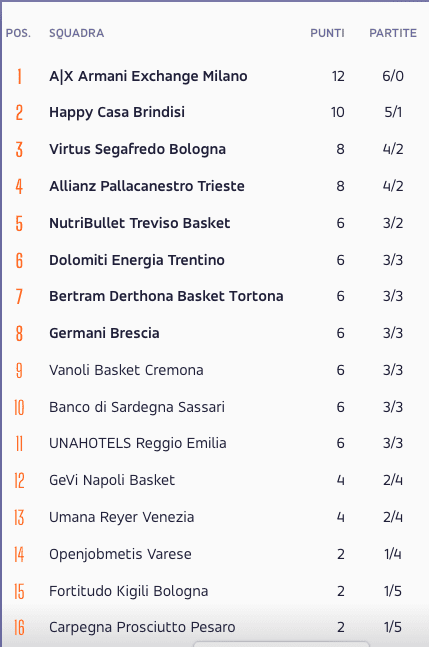Select NutriBullet Treviso Basket
429x647 pixels.
pyautogui.click(x=139, y=223)
